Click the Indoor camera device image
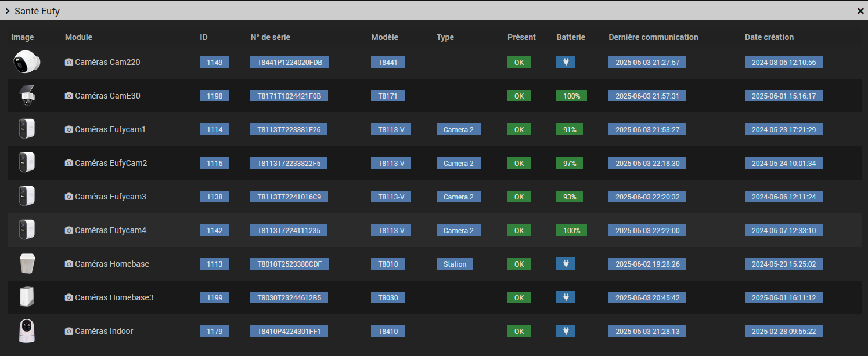 coord(27,331)
